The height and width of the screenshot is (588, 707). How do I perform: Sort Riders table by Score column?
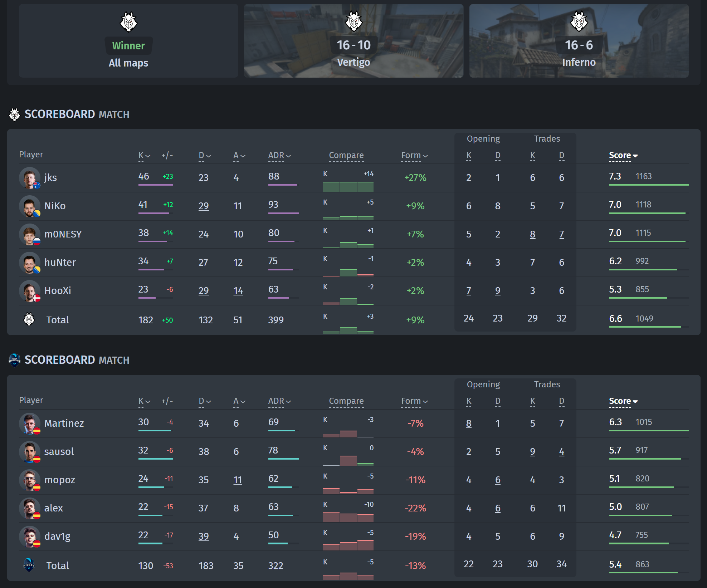(623, 401)
